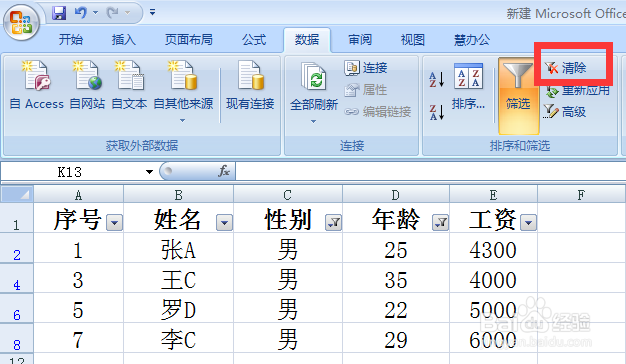Viewport: 626px width, 364px height.
Task: Toggle the 筛选 filter button
Action: pos(518,96)
